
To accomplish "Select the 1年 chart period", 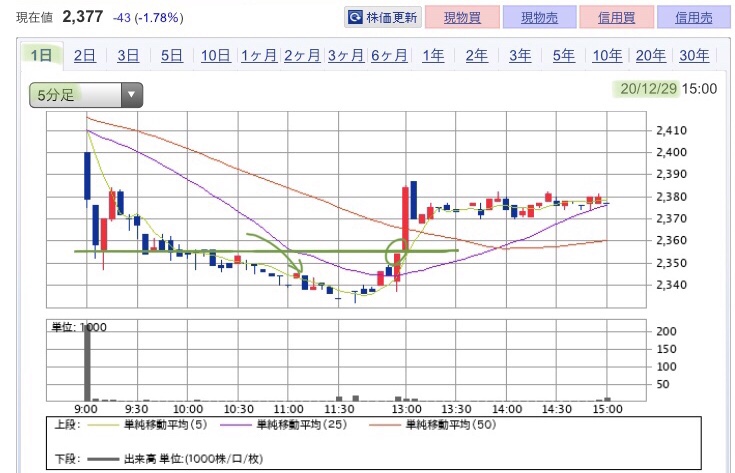I will [x=433, y=55].
